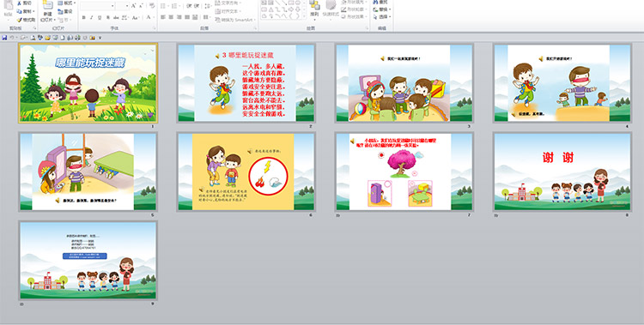Open the Clipboard (剪贴板) group dialog launcher
The image size is (644, 325).
34,28
